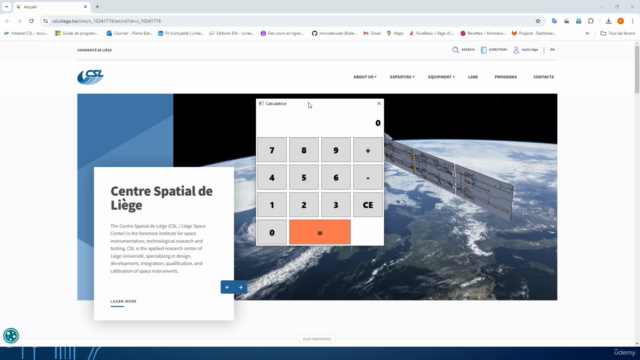
Task: Click the orange equals button
Action: point(320,232)
